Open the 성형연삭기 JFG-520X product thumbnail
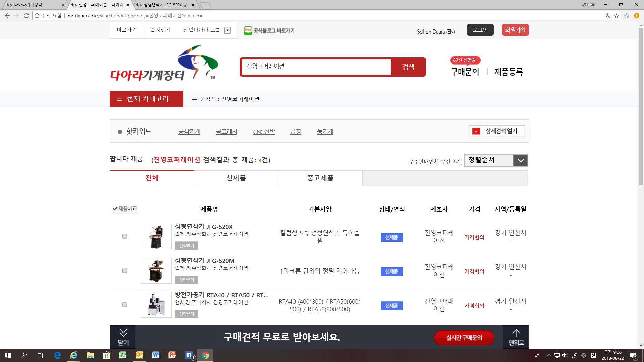 (156, 236)
